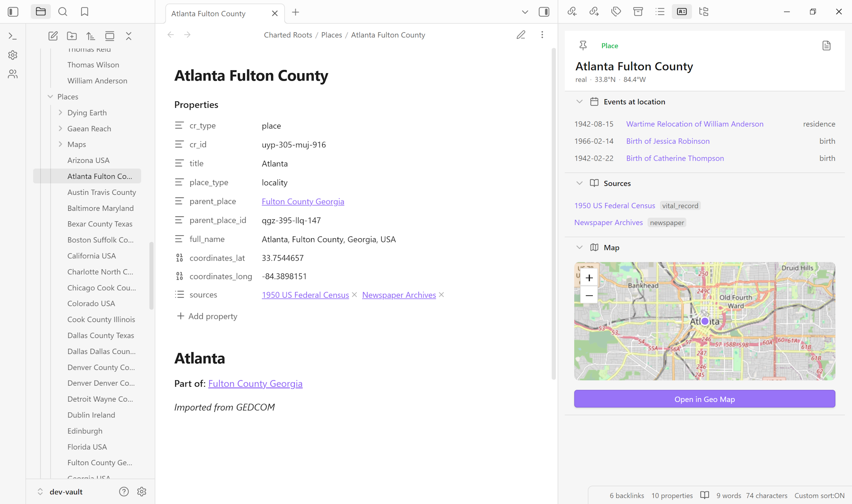Open the note more options menu
Viewport: 852px width, 504px height.
pyautogui.click(x=542, y=35)
